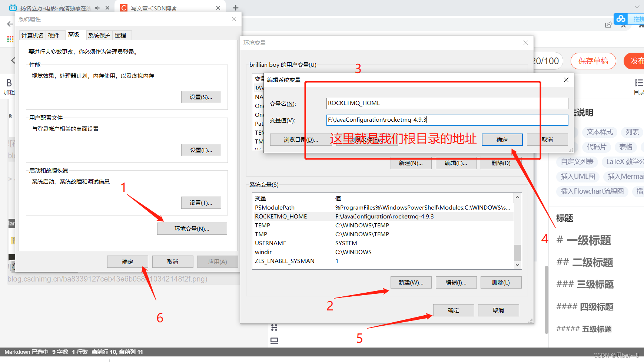Click the 插入UML图 help tag

pos(578,177)
